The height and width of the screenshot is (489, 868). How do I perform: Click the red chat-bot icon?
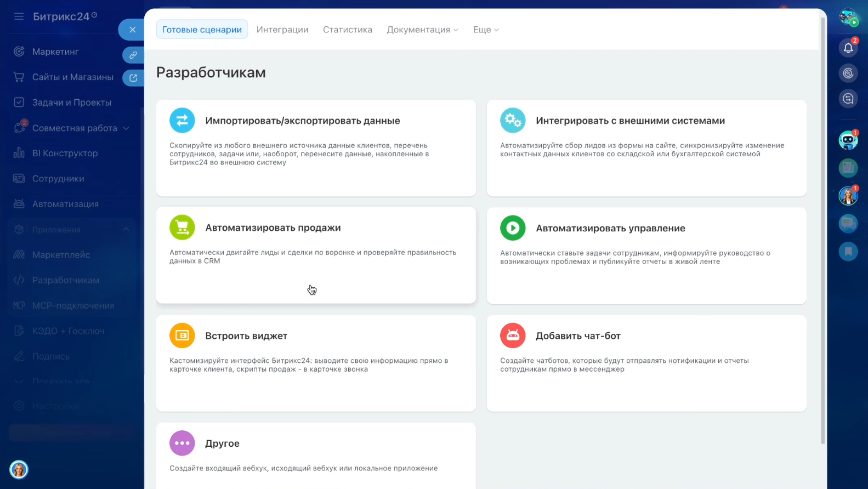[x=512, y=336]
